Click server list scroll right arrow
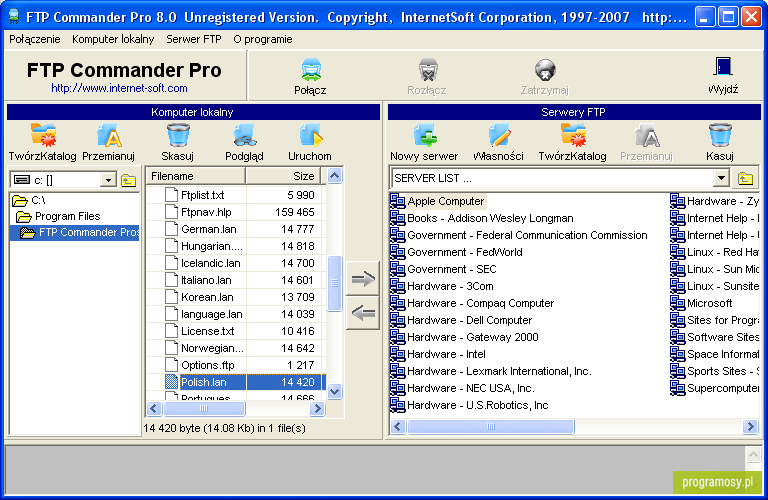 749,427
